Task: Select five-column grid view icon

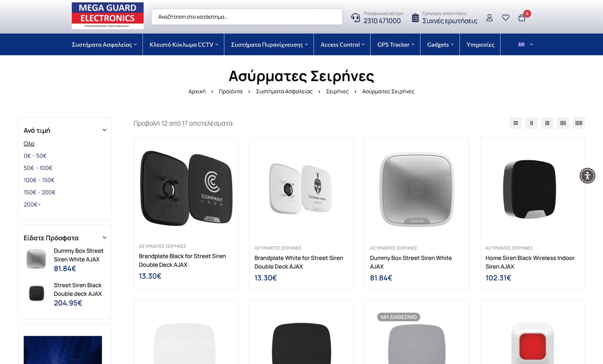Action: point(579,123)
